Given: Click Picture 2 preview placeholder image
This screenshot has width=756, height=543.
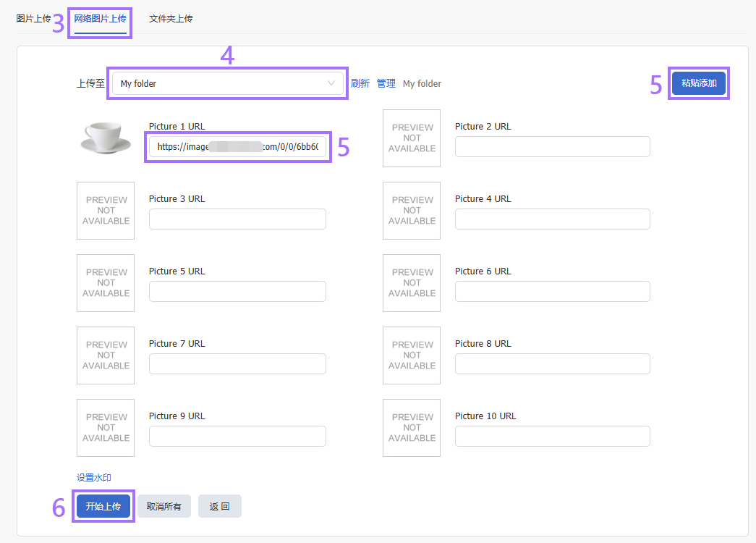Looking at the screenshot, I should pos(412,138).
